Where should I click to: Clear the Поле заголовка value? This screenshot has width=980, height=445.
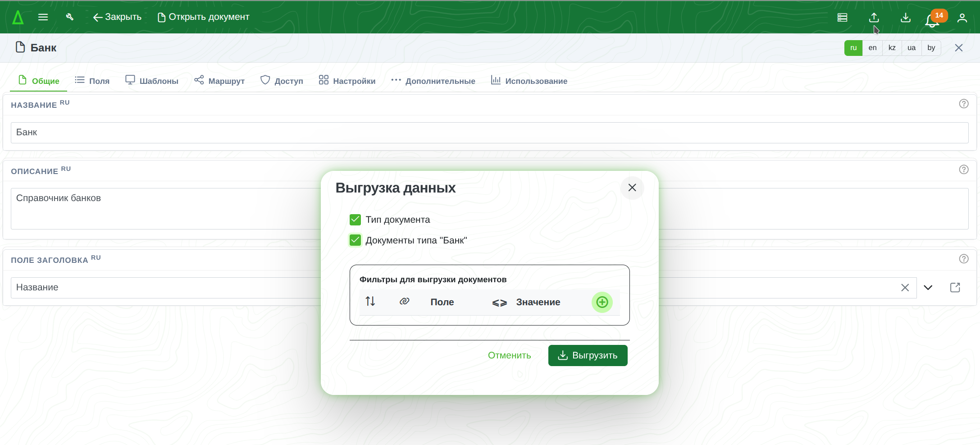tap(905, 288)
